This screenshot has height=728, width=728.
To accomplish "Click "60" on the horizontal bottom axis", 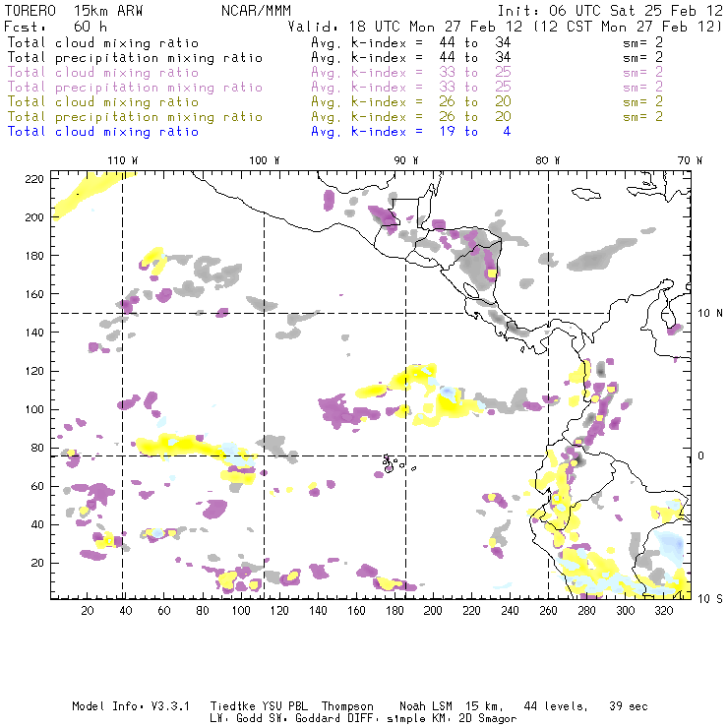I will pyautogui.click(x=164, y=611).
